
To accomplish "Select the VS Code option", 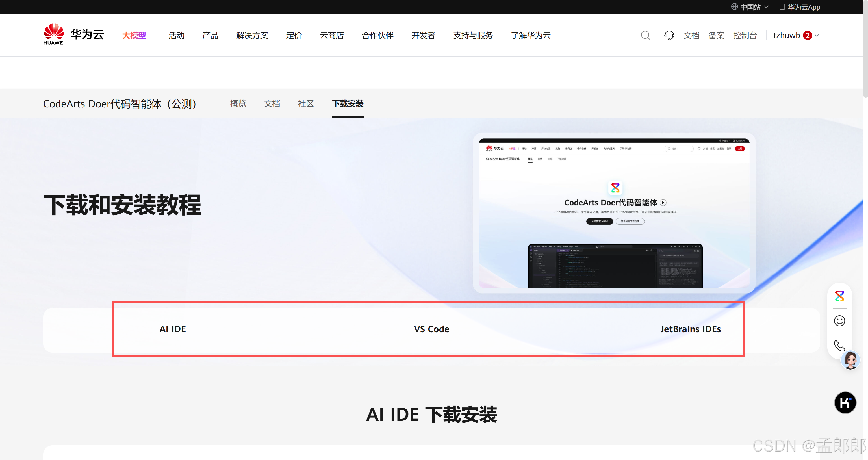I will (x=431, y=329).
